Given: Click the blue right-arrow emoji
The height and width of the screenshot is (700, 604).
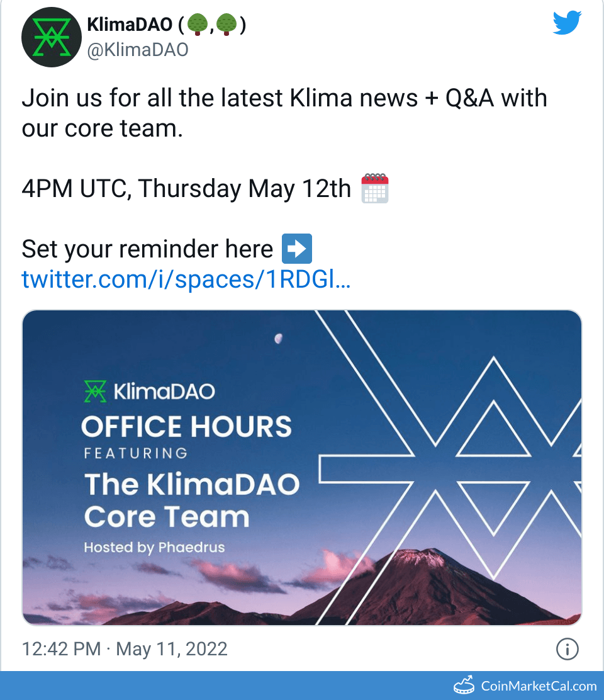Looking at the screenshot, I should pyautogui.click(x=297, y=249).
